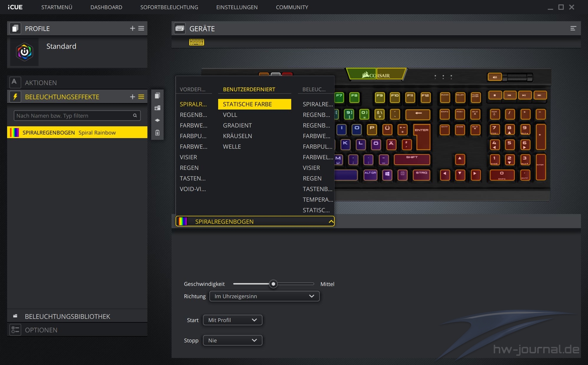
Task: Select the Gradient lighting effect
Action: [237, 126]
